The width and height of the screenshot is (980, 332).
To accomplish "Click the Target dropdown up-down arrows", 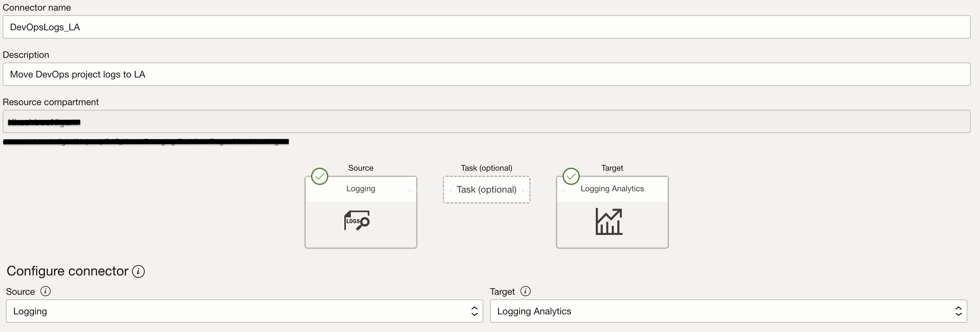I will [x=958, y=311].
